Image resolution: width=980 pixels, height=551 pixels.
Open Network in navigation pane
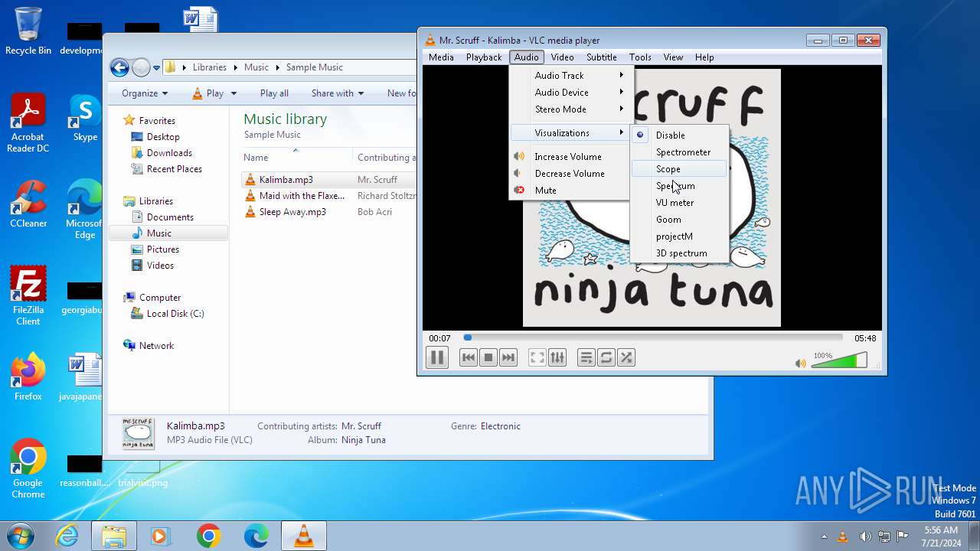[156, 346]
